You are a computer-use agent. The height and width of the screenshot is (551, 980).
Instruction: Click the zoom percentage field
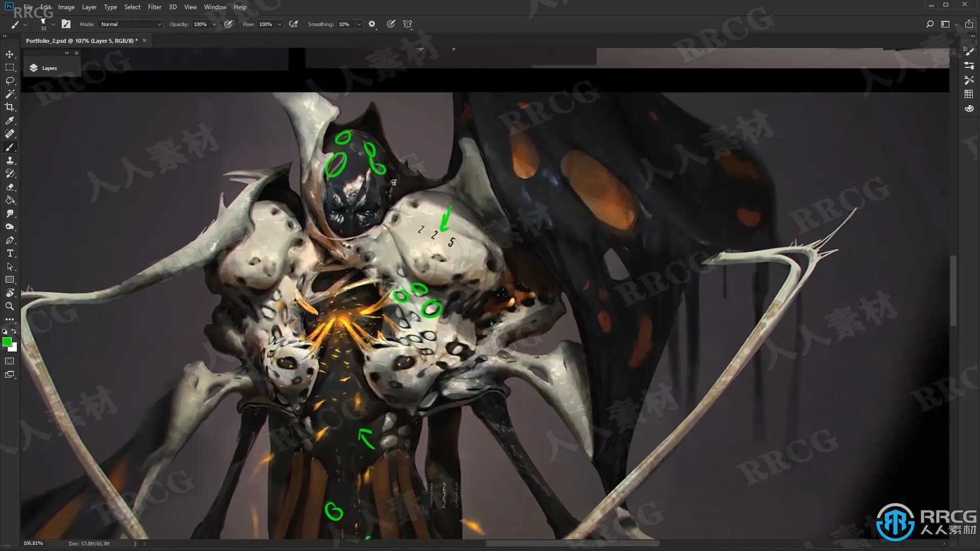[33, 543]
